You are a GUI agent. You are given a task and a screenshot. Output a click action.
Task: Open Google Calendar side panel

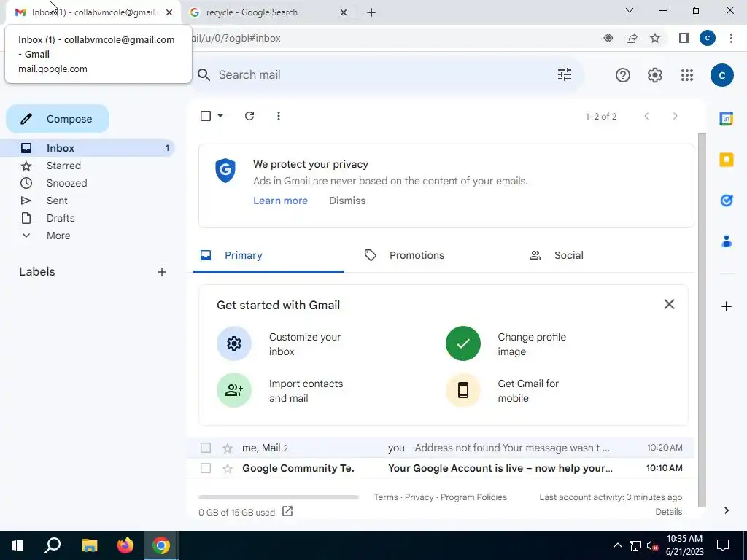(726, 119)
